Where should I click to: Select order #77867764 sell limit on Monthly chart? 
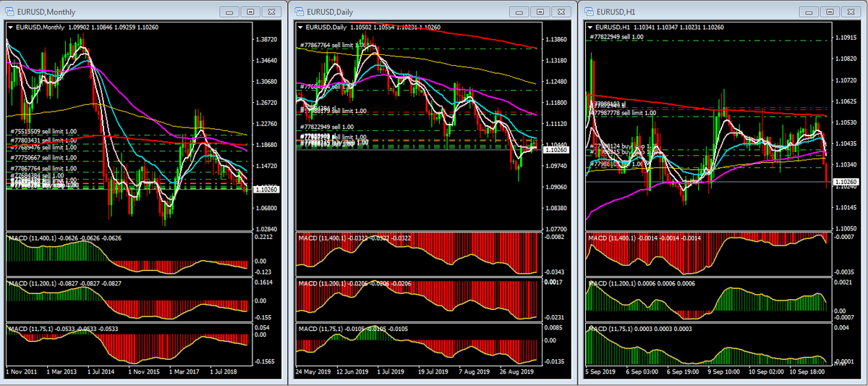43,168
